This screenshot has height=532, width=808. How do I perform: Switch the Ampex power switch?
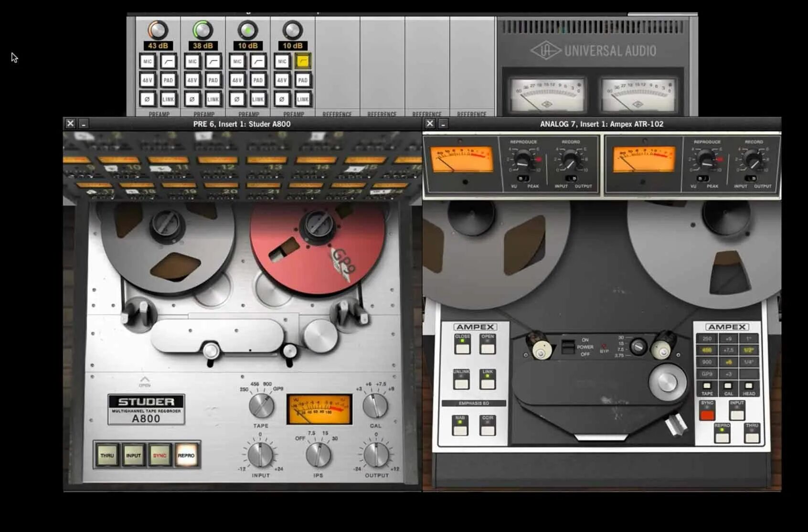click(568, 347)
